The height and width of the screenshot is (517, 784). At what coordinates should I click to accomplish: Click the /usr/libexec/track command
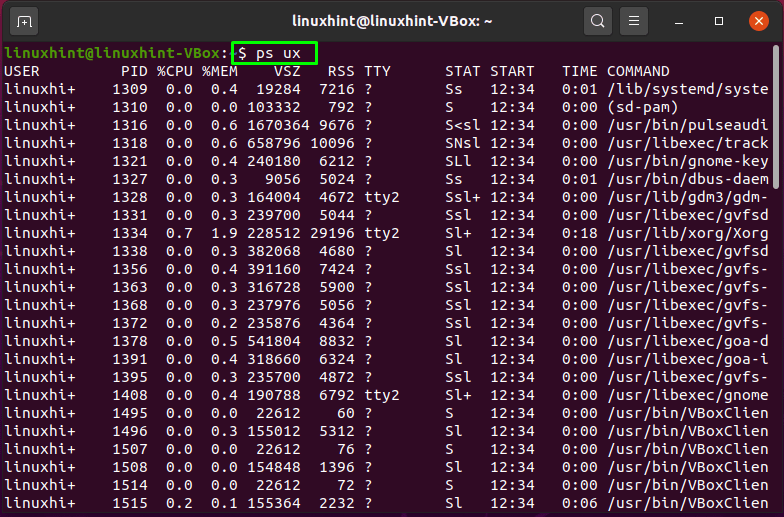click(688, 144)
